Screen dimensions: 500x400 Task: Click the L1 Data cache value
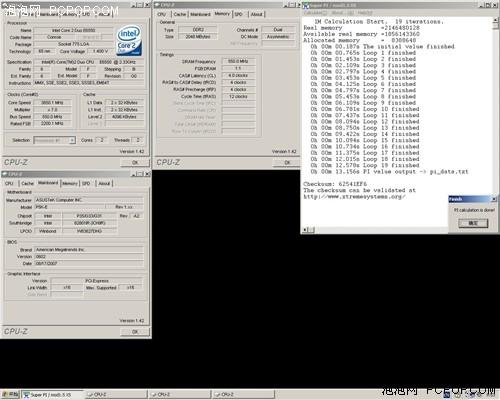pyautogui.click(x=124, y=103)
